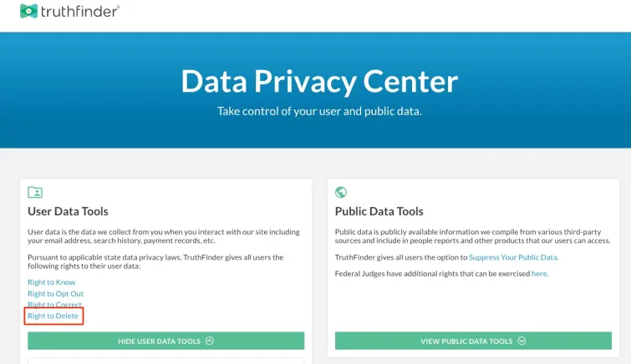
Task: Click the Public Data Tools heading
Action: [x=379, y=212]
